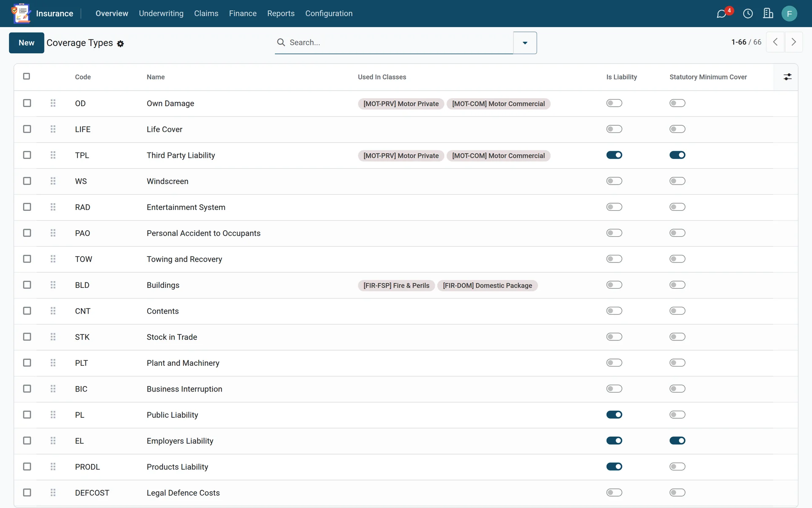This screenshot has height=508, width=812.
Task: Open the Claims menu
Action: 206,14
